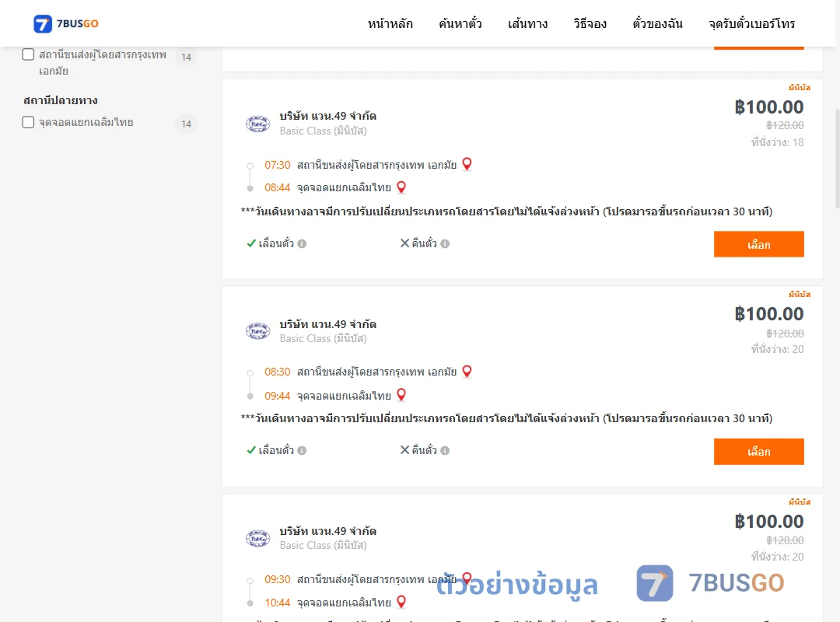Image resolution: width=840 pixels, height=622 pixels.
Task: Click สถานีปลายทาง filter heading
Action: pyautogui.click(x=61, y=100)
